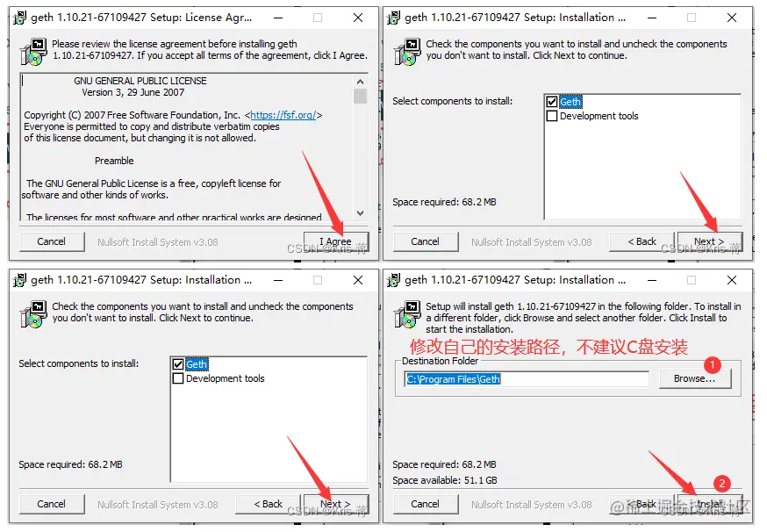Click the license text scrollbar up arrow
This screenshot has width=767, height=532.
360,82
